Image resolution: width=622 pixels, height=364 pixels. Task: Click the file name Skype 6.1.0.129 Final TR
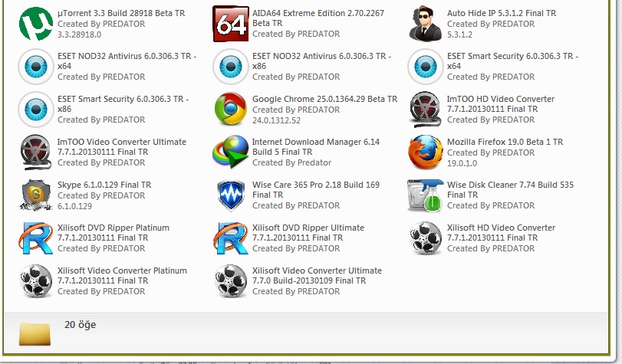pos(104,185)
